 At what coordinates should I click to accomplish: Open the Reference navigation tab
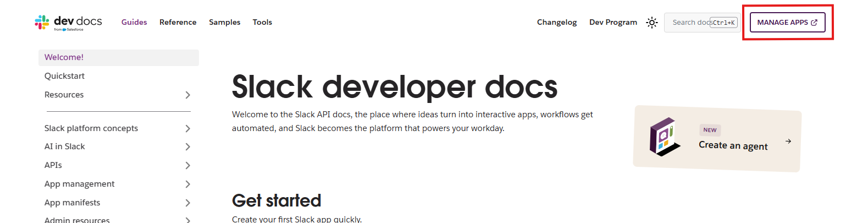click(178, 22)
